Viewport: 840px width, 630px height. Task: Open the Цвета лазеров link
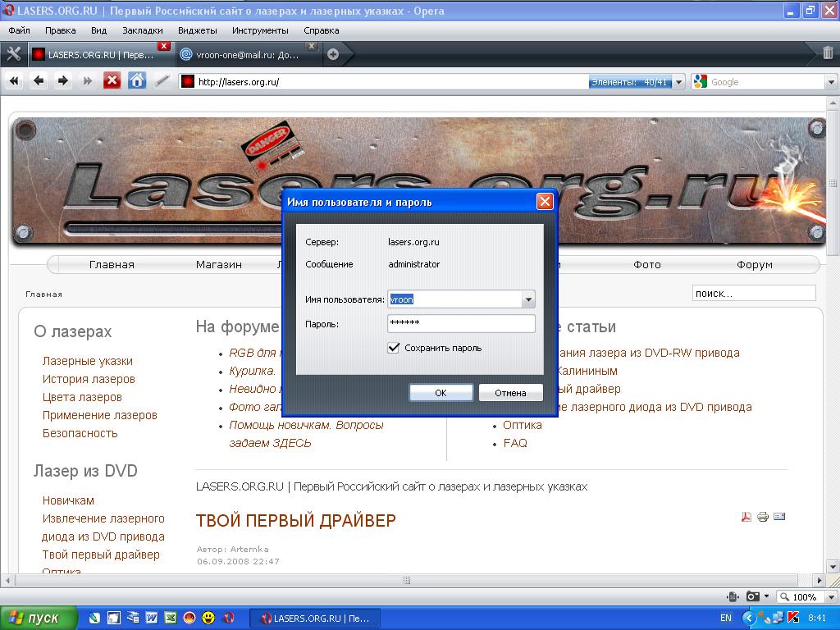point(82,397)
